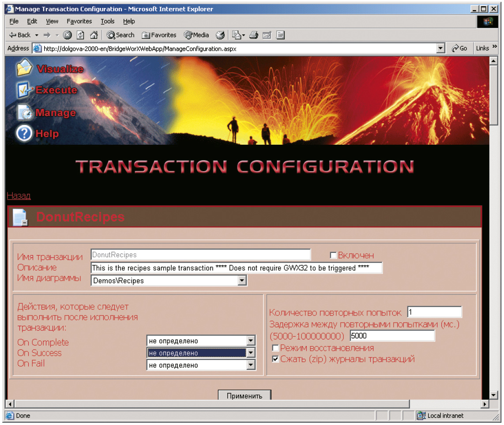Screen dimensions: 504x425
Task: Open the View menu
Action: coord(52,21)
